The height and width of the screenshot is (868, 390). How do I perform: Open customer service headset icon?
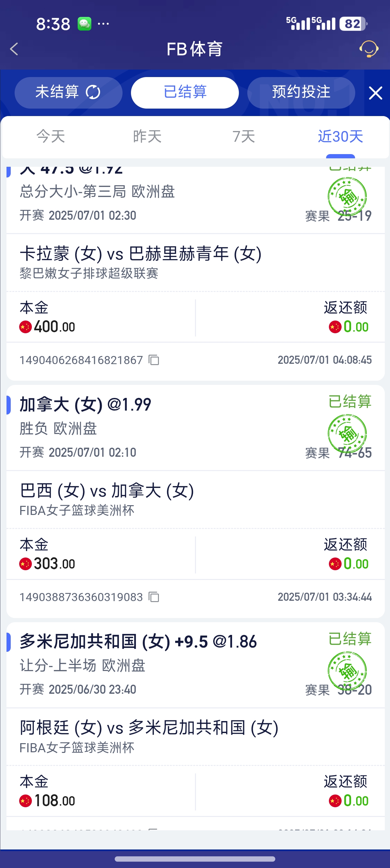pyautogui.click(x=369, y=49)
